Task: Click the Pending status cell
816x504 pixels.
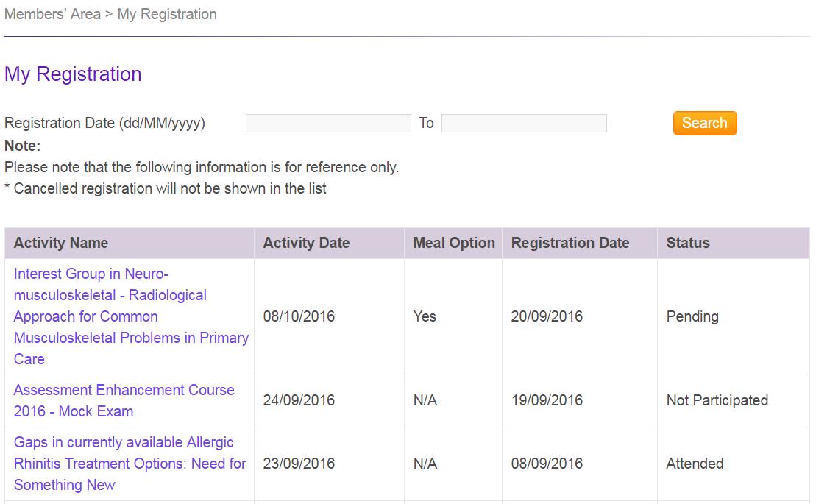Action: click(692, 316)
